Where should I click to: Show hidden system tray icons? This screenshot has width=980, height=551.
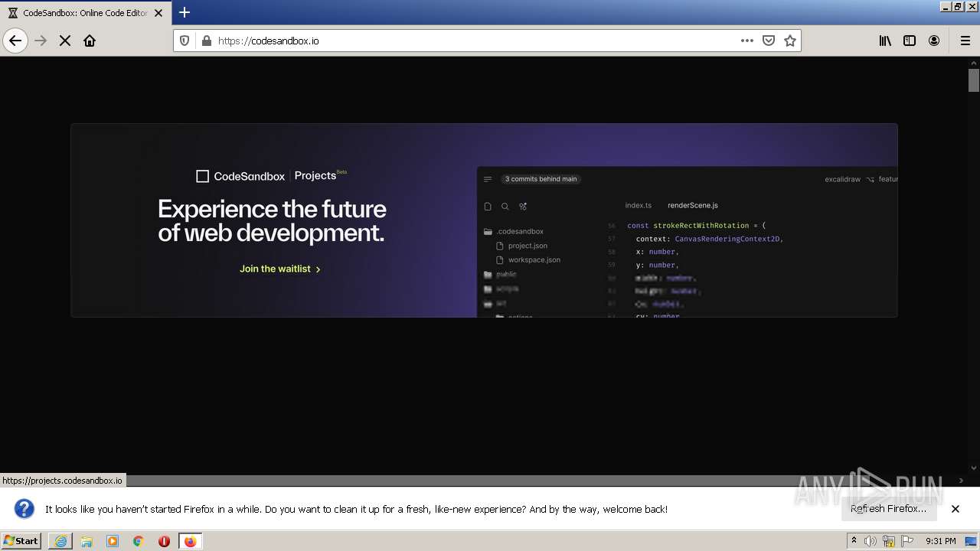[854, 541]
